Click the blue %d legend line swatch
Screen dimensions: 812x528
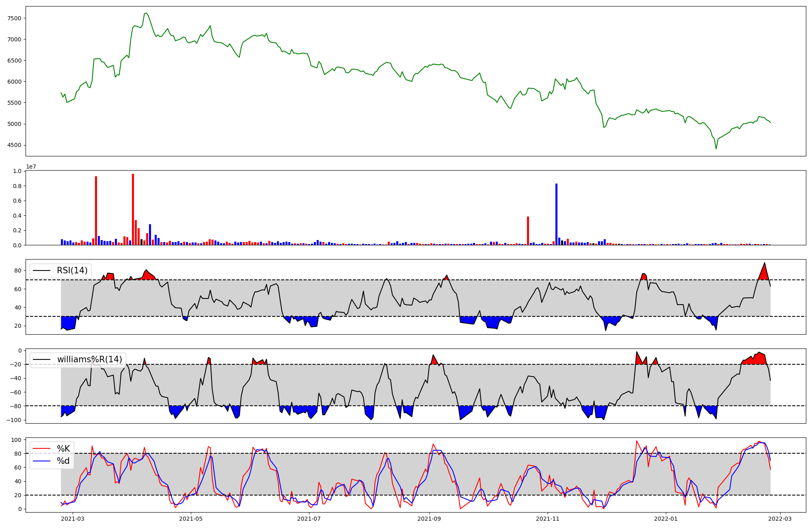coord(41,461)
